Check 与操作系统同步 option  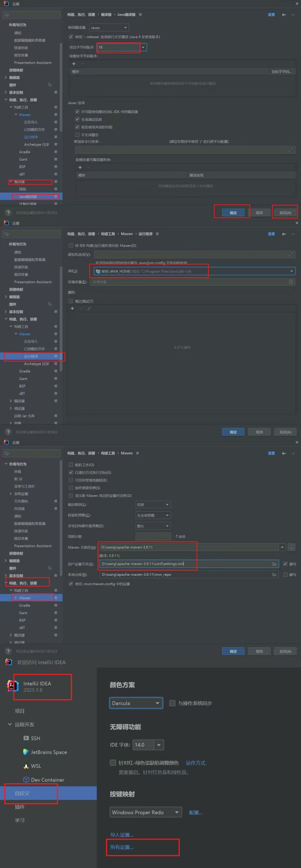click(172, 703)
